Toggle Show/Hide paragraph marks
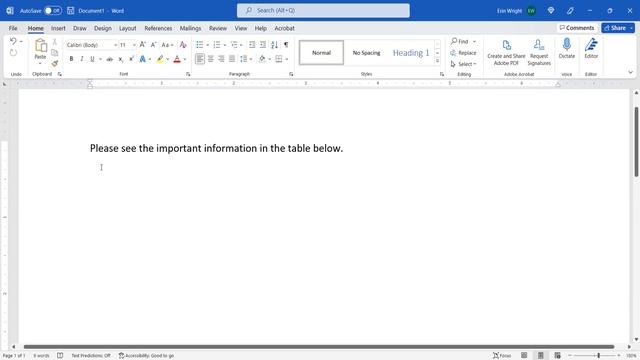Viewport: 640px width, 360px height. (286, 44)
